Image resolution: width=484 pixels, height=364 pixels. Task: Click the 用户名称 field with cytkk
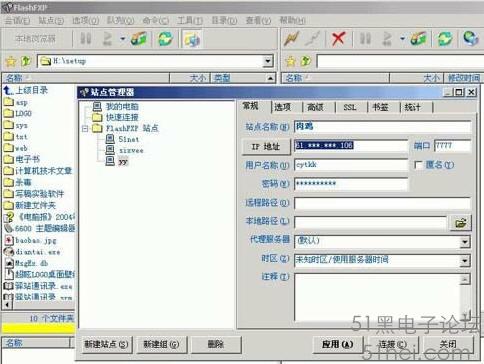point(351,165)
